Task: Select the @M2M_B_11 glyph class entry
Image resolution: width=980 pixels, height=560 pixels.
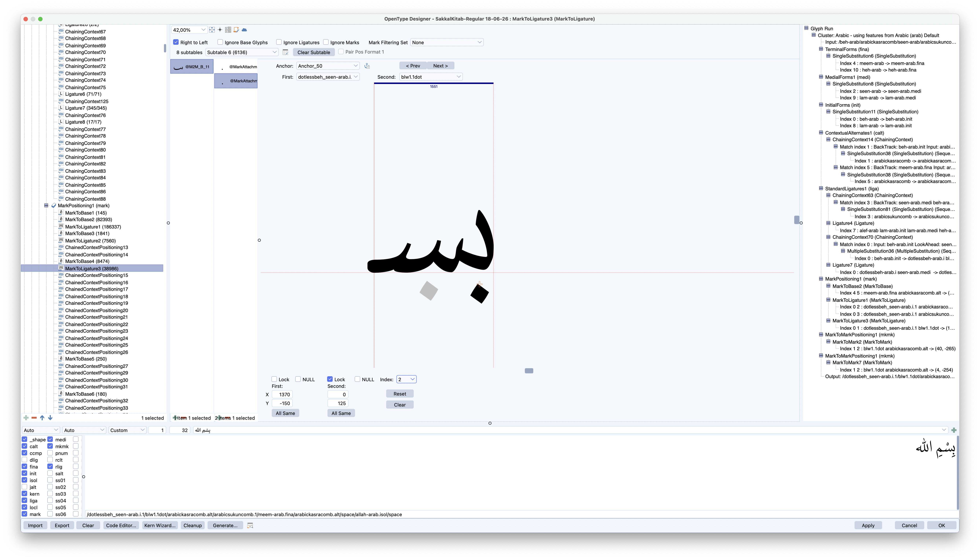Action: [x=192, y=67]
